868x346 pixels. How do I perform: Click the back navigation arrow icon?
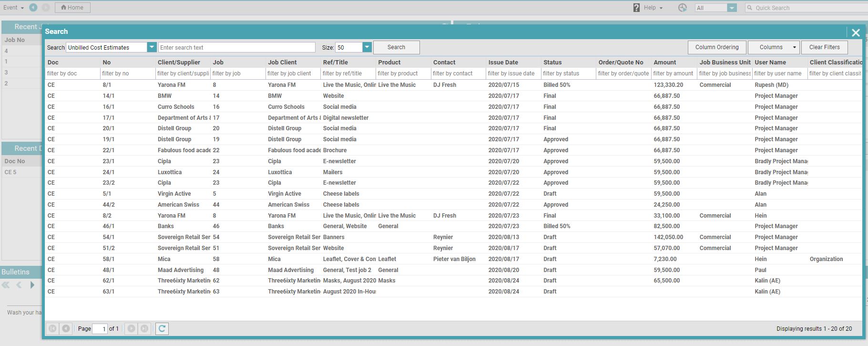click(33, 8)
